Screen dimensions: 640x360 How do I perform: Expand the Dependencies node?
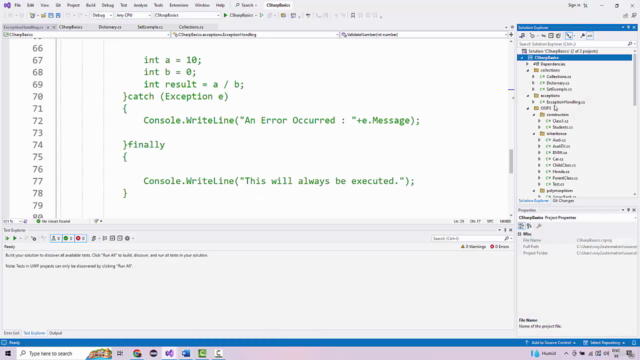click(x=527, y=64)
